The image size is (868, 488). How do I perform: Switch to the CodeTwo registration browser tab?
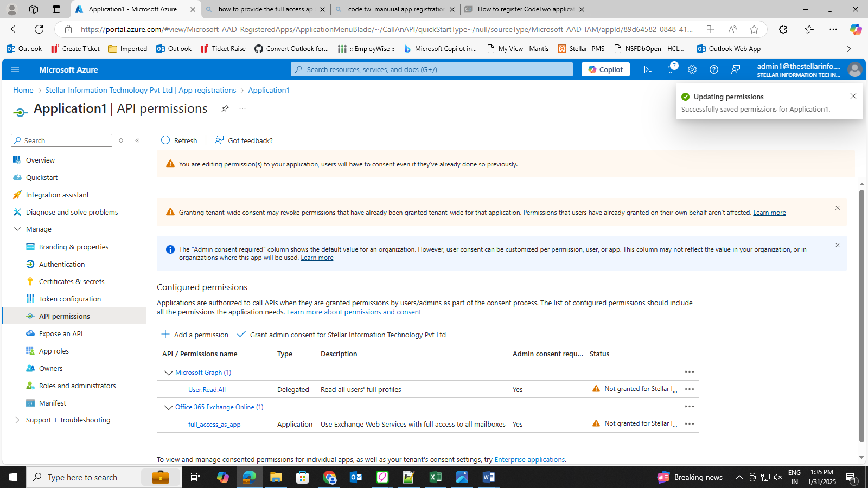tap(525, 9)
